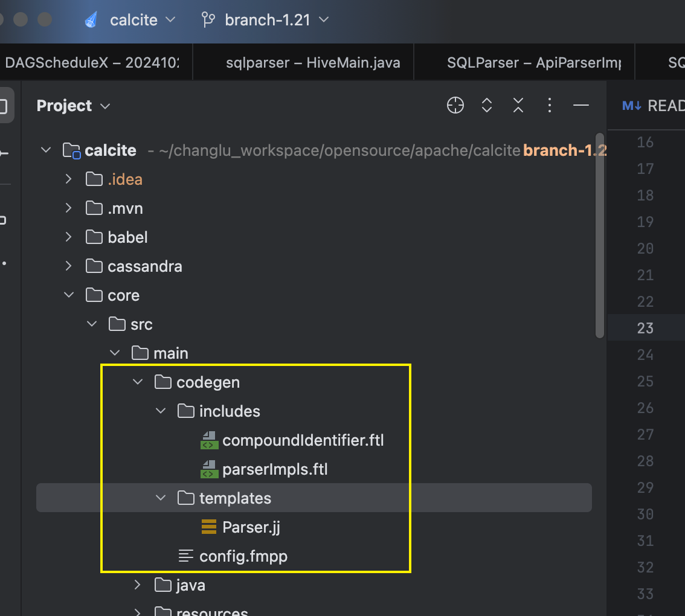
Task: Open the branch-1.21 branch dropdown
Action: tap(277, 20)
